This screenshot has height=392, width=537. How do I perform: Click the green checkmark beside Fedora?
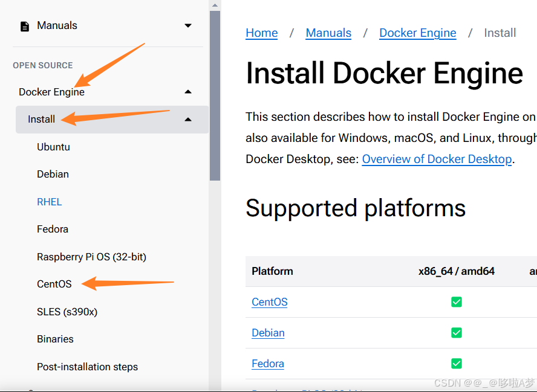pyautogui.click(x=457, y=363)
